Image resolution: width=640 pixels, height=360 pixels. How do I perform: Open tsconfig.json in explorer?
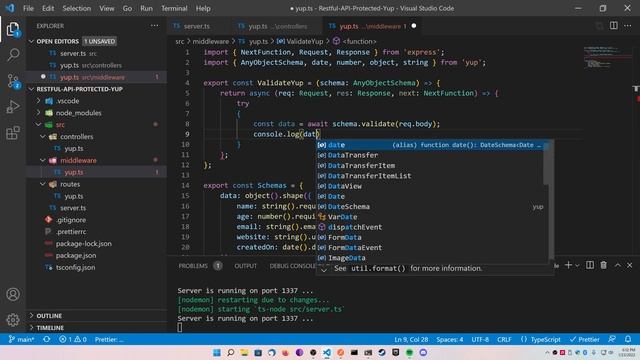(75, 267)
